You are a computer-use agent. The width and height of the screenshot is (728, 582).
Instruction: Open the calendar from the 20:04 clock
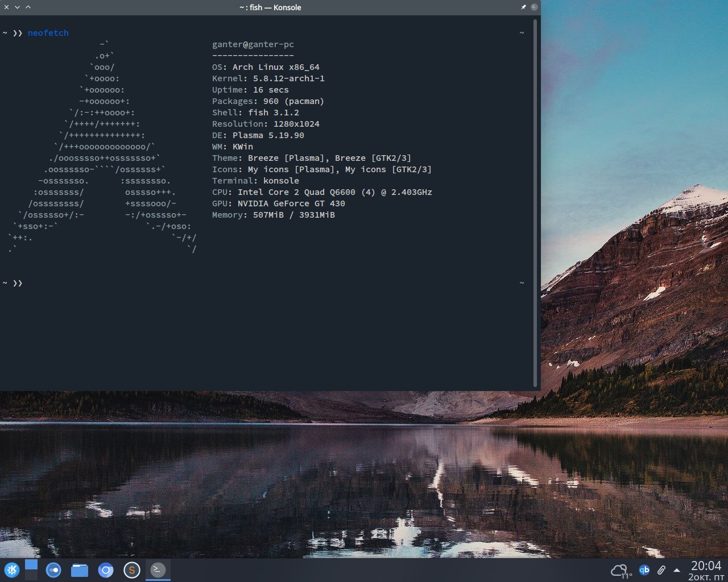[706, 571]
